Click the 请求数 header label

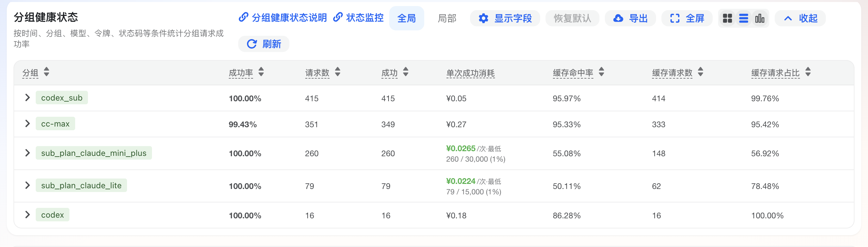(317, 73)
